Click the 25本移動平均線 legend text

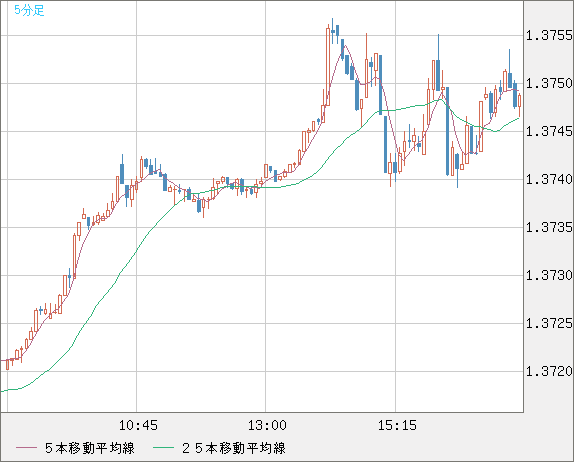[234, 448]
